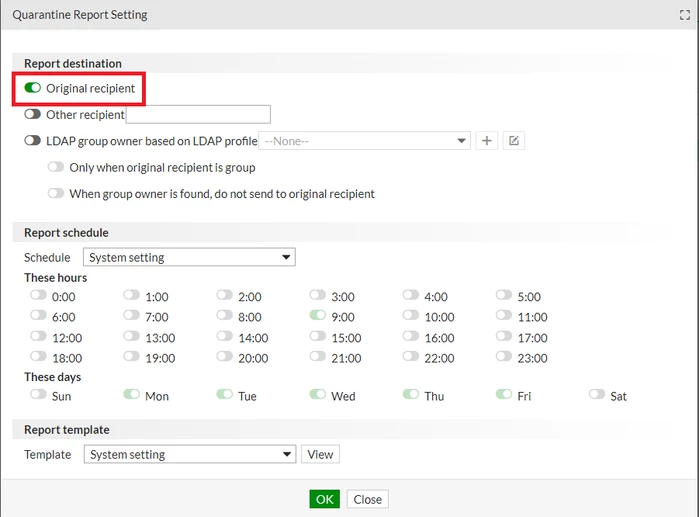Toggle the 14:00 hour switch
Viewport: 699px width, 517px height.
(x=225, y=336)
